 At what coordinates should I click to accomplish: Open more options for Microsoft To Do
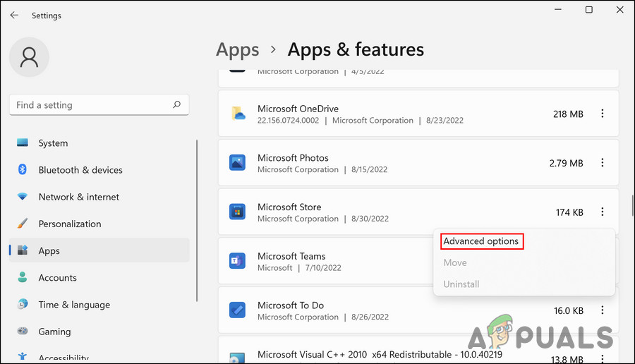(603, 310)
